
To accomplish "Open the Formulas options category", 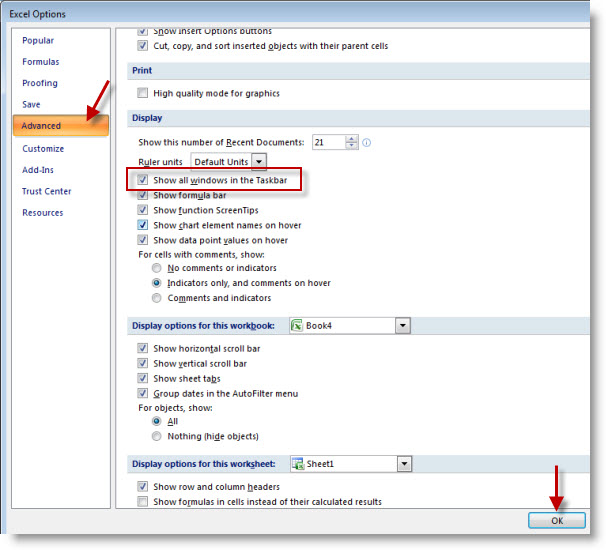I will [x=41, y=62].
